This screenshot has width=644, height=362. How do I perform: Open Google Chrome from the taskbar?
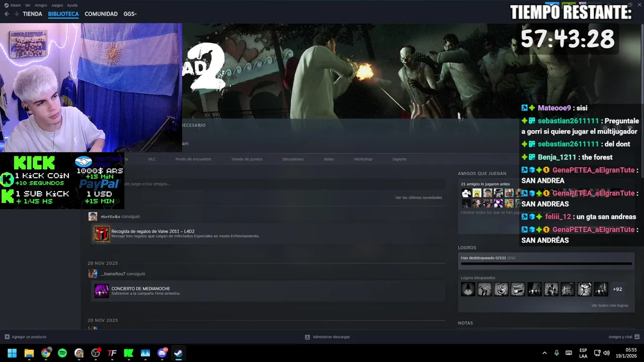point(46,353)
